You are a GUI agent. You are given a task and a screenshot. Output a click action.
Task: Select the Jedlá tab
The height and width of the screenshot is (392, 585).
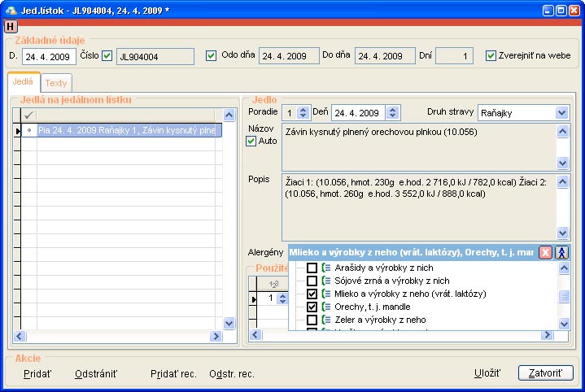coord(23,82)
